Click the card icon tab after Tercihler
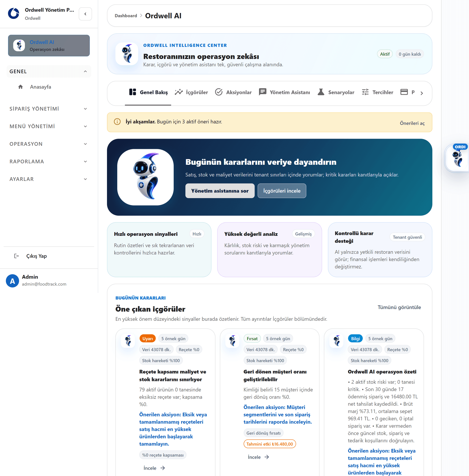The width and height of the screenshot is (469, 476). (404, 92)
